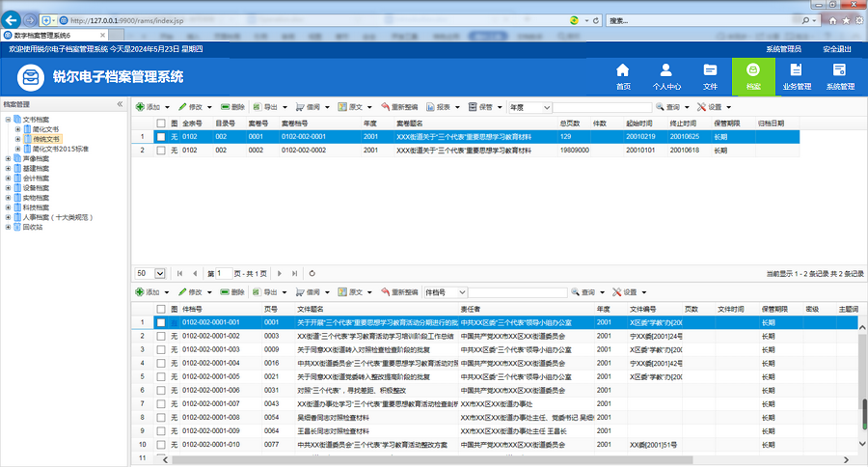Click the lower table vertical scrollbar down arrow
Screen dimensions: 868x467
click(862, 444)
